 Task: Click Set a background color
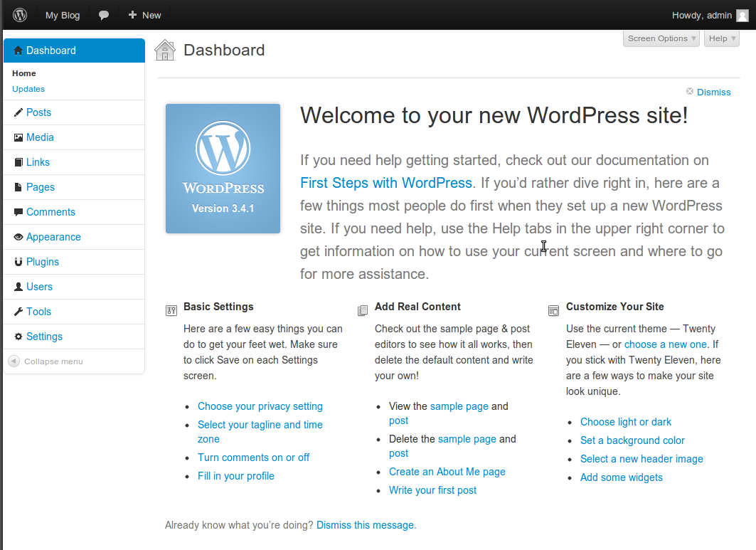pyautogui.click(x=632, y=440)
